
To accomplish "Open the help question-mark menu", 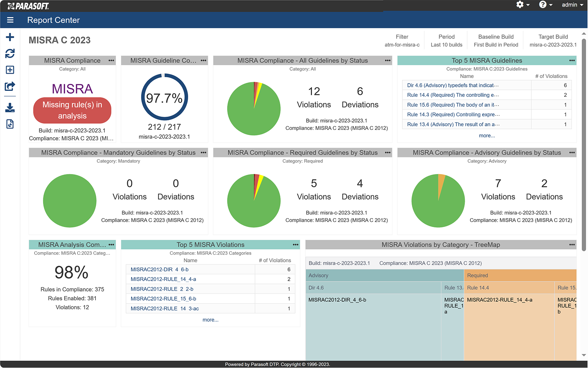I will 545,5.
